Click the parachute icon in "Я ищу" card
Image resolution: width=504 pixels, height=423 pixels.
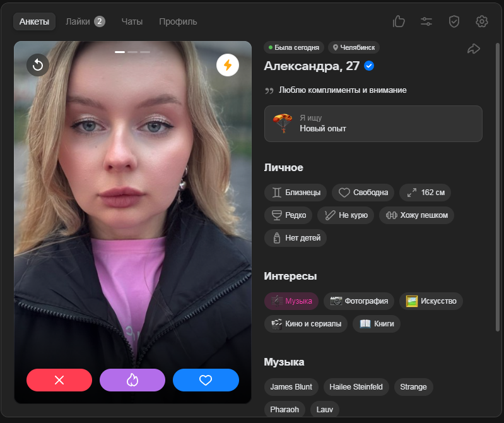coord(282,123)
